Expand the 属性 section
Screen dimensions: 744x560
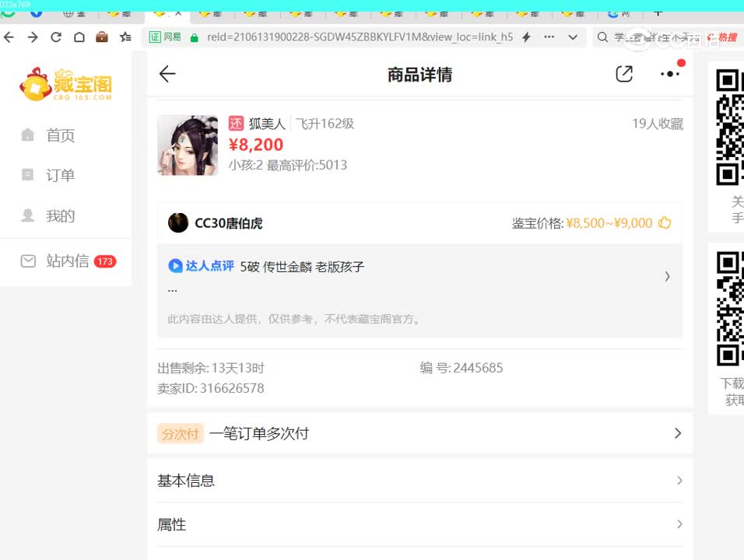(418, 524)
